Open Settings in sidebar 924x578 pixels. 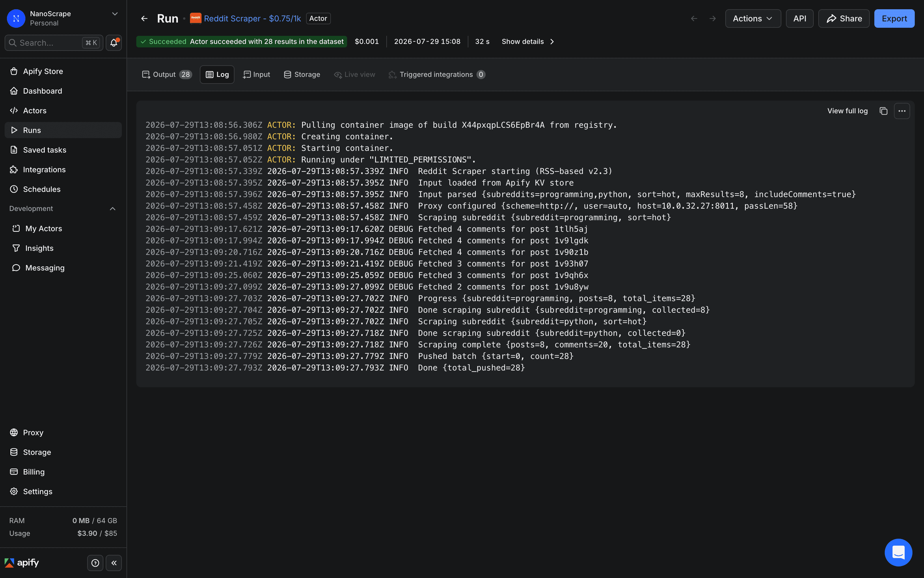63,491
